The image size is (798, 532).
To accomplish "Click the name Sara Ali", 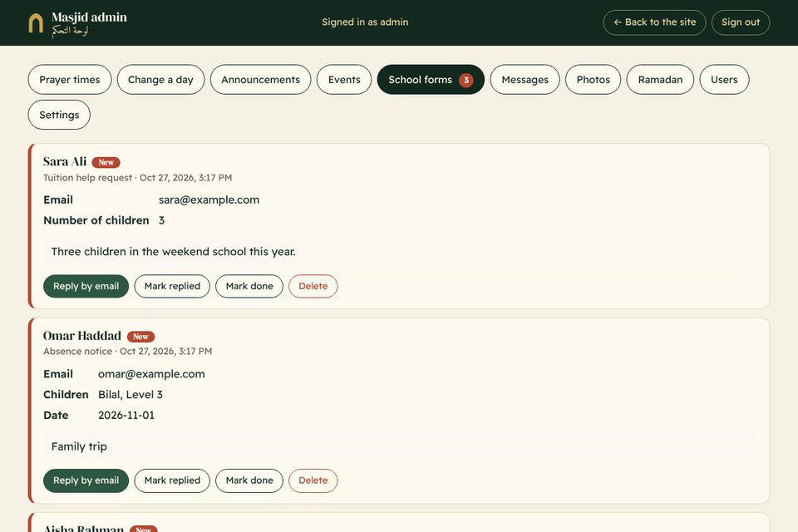I will (x=65, y=162).
